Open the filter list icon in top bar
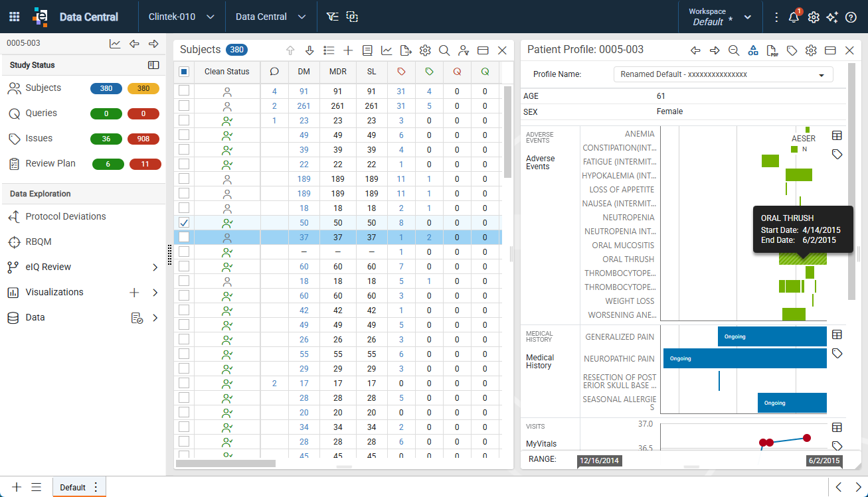868x497 pixels. tap(332, 17)
